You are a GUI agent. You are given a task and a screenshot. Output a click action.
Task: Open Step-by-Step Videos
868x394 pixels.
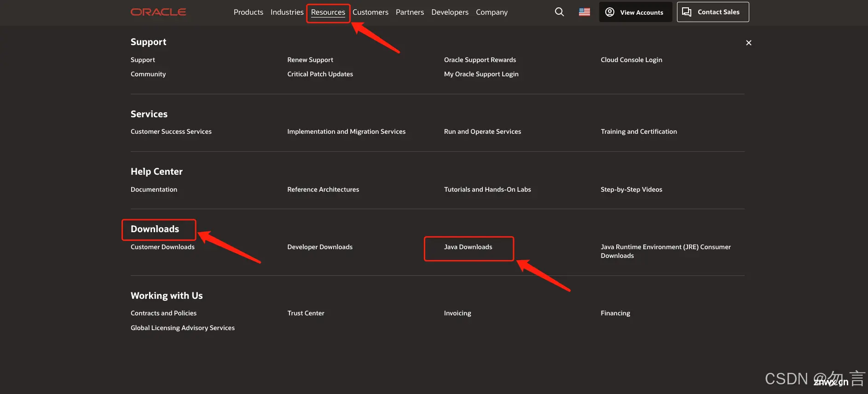coord(631,189)
